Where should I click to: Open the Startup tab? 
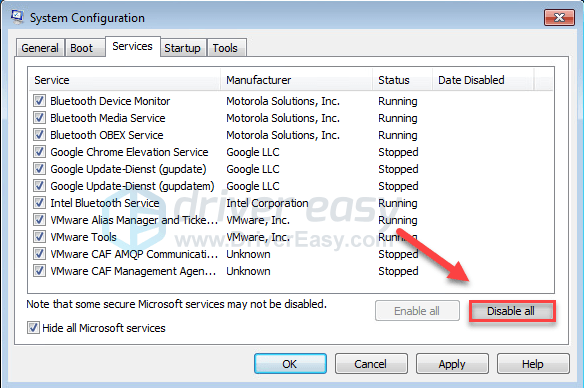click(x=182, y=48)
